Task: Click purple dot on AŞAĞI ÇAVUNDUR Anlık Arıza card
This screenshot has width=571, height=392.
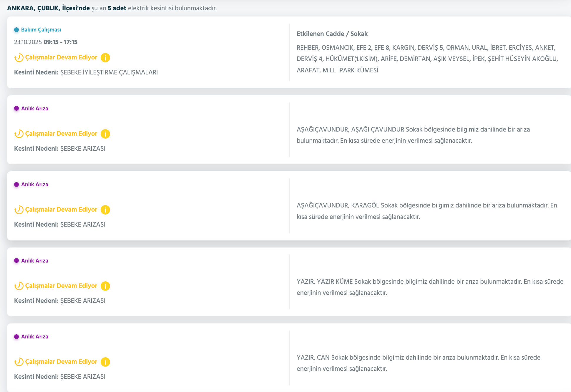Action: pos(16,108)
